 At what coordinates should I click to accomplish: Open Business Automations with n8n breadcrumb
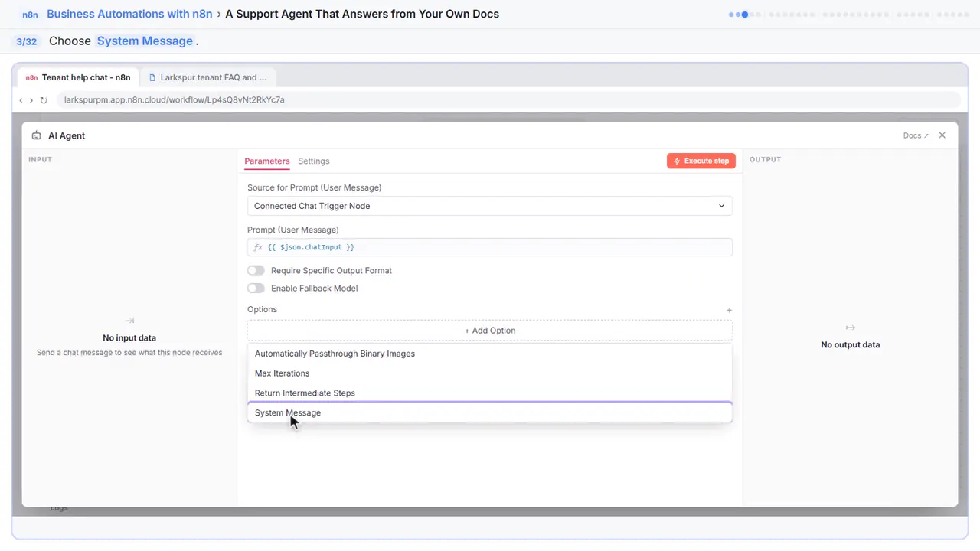pos(129,14)
